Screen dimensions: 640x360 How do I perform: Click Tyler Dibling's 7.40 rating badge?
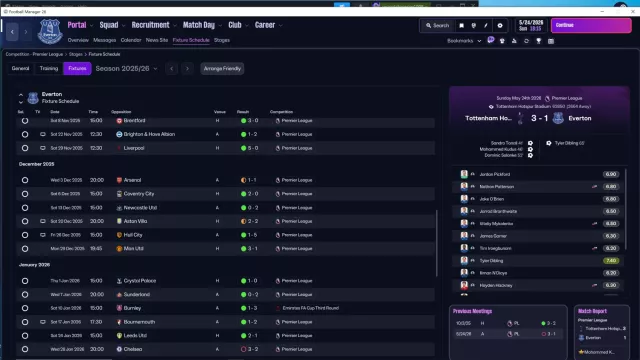(611, 260)
